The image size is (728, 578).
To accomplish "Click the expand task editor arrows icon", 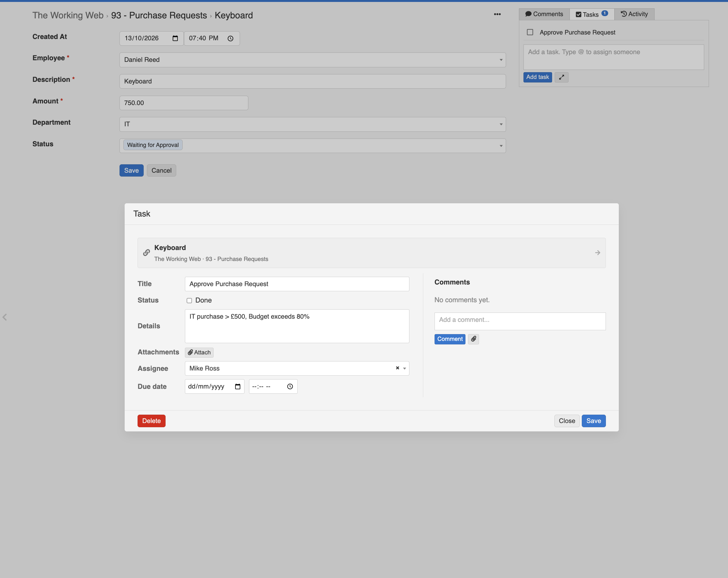I will [561, 77].
